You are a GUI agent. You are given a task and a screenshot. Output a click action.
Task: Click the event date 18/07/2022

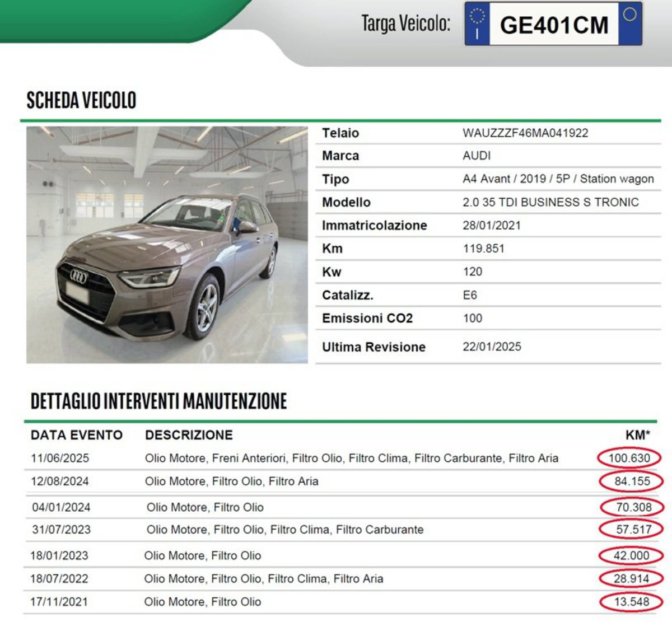(x=59, y=578)
